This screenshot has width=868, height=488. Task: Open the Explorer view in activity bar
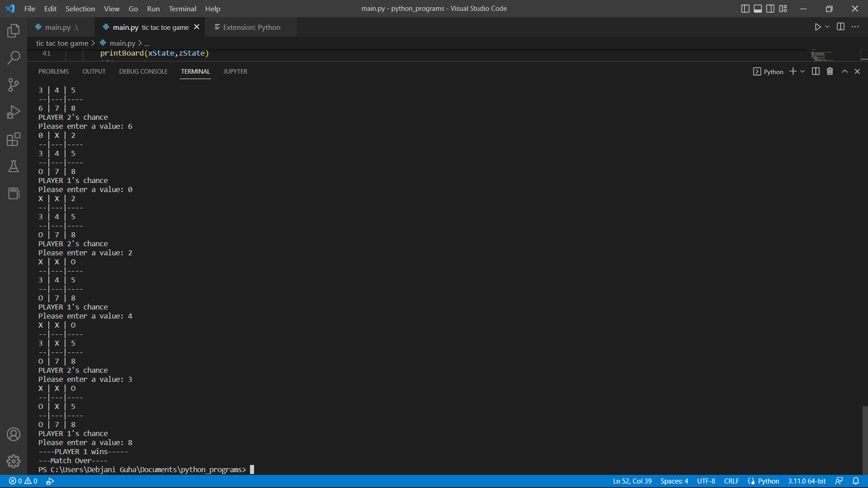pos(14,31)
